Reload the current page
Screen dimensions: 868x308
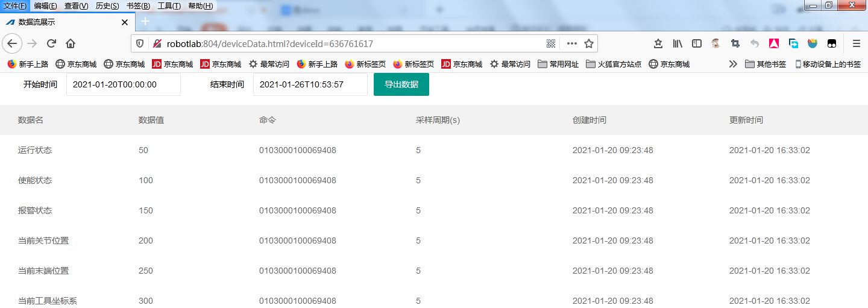(51, 43)
